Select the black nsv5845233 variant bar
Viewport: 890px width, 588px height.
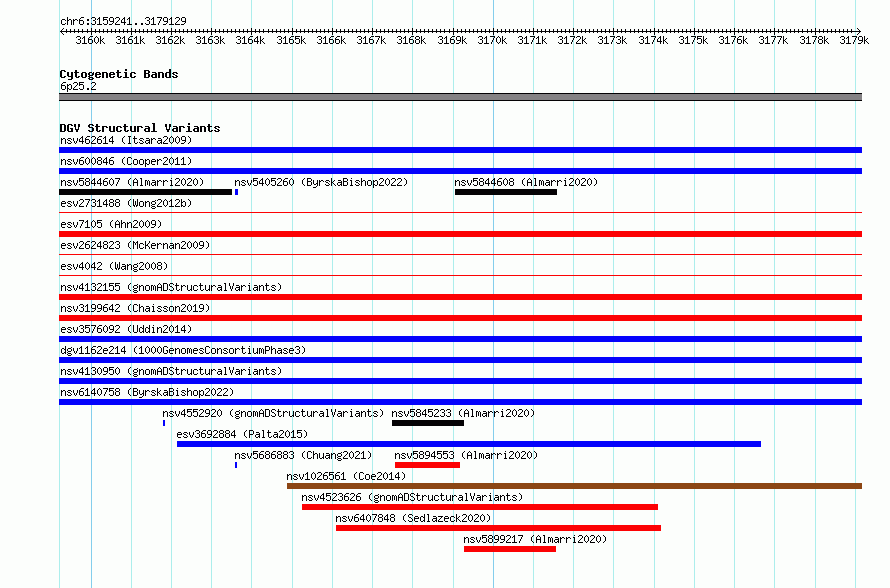click(x=428, y=423)
